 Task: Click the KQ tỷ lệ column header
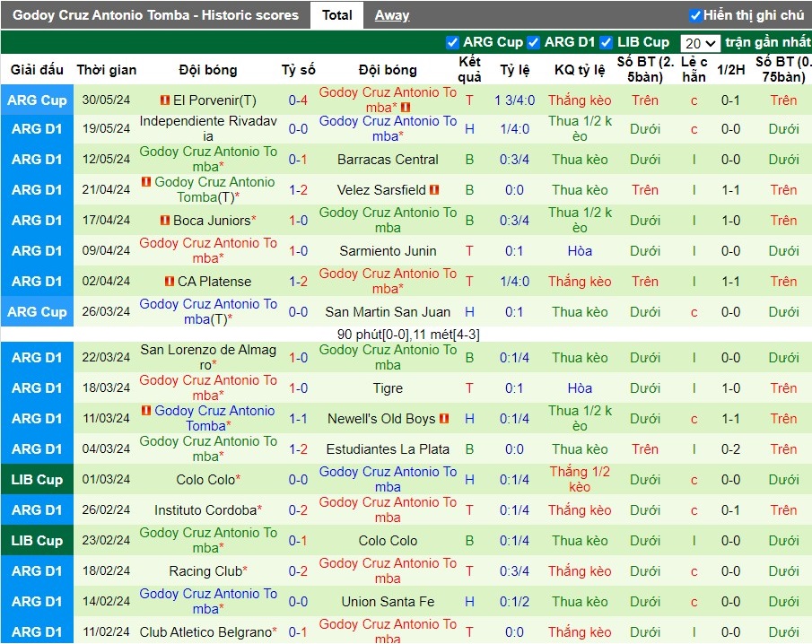click(580, 69)
